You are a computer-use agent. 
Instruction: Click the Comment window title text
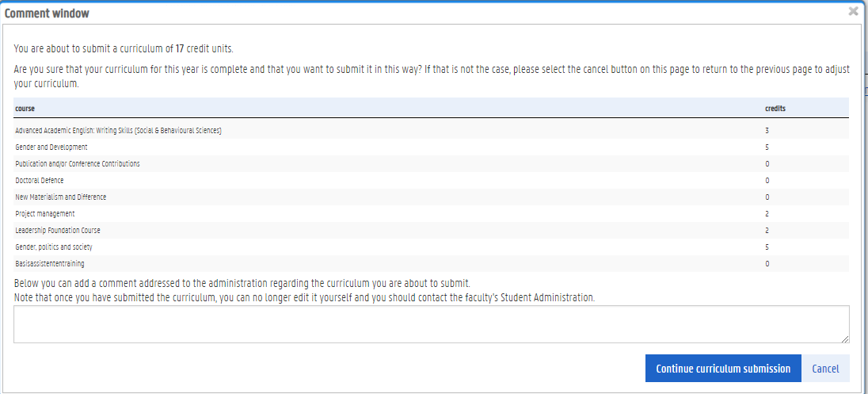(x=48, y=13)
